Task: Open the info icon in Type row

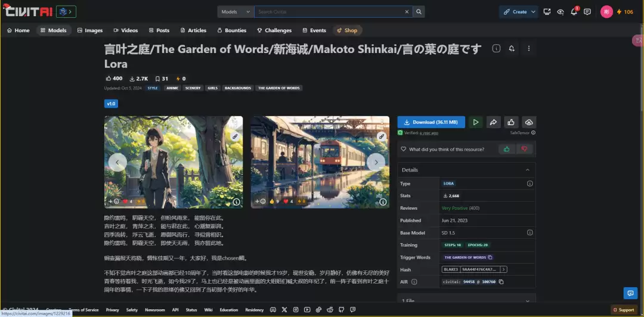Action: [x=530, y=184]
